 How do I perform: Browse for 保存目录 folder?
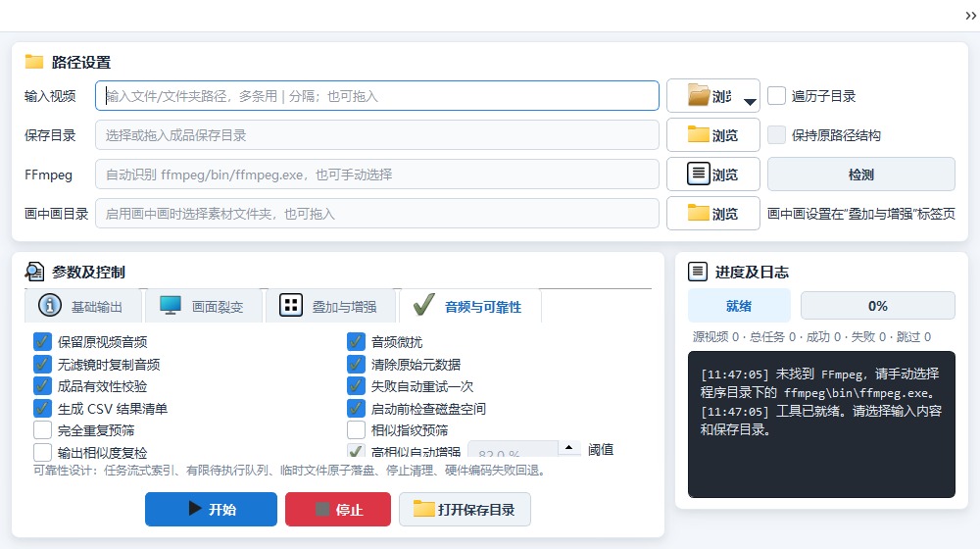pos(713,134)
